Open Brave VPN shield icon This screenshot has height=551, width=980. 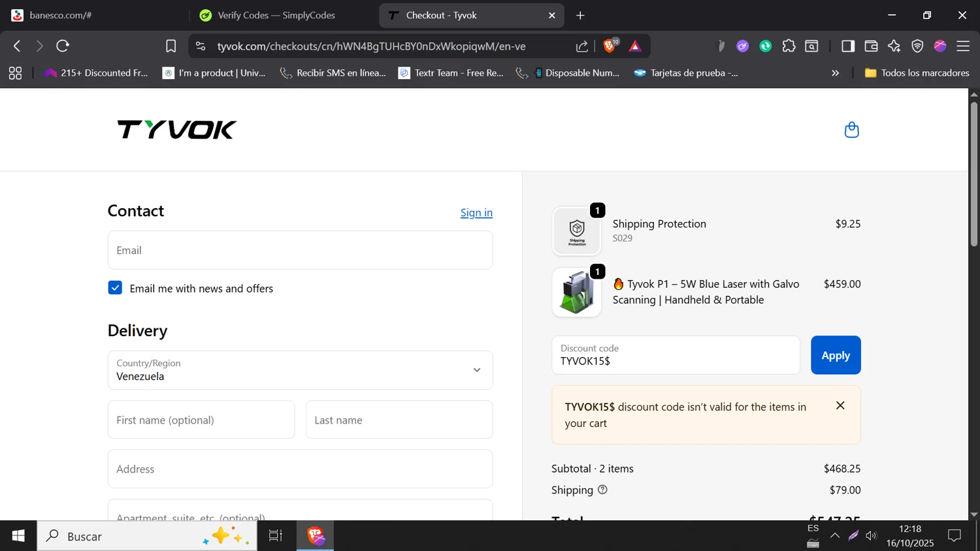tap(917, 46)
